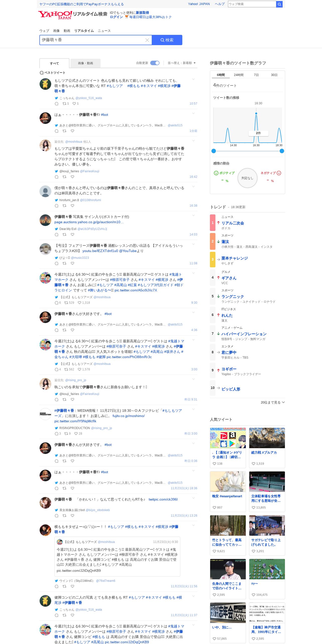The image size is (322, 644).
Task: Switch to the 画像・動画 tab
Action: tap(86, 63)
